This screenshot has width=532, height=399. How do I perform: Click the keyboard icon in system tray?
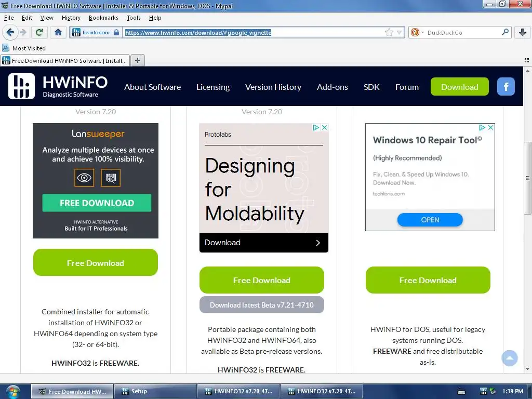461,392
